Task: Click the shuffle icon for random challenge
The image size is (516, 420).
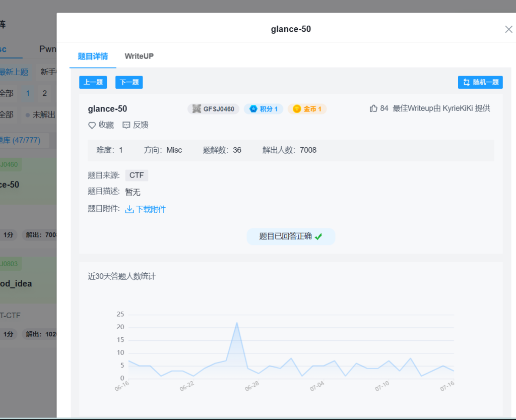Action: coord(466,83)
